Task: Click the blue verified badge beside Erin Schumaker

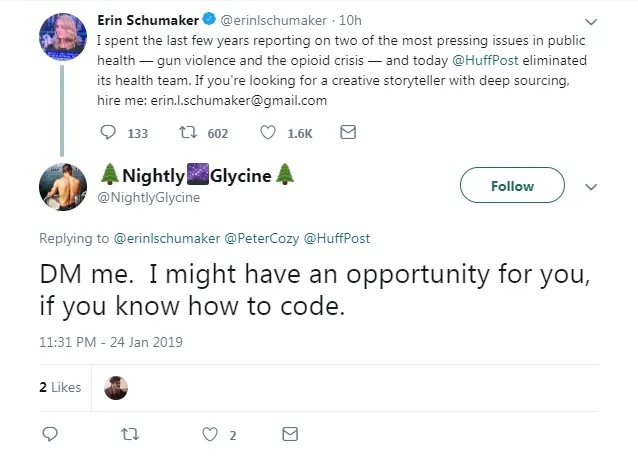Action: click(x=209, y=19)
